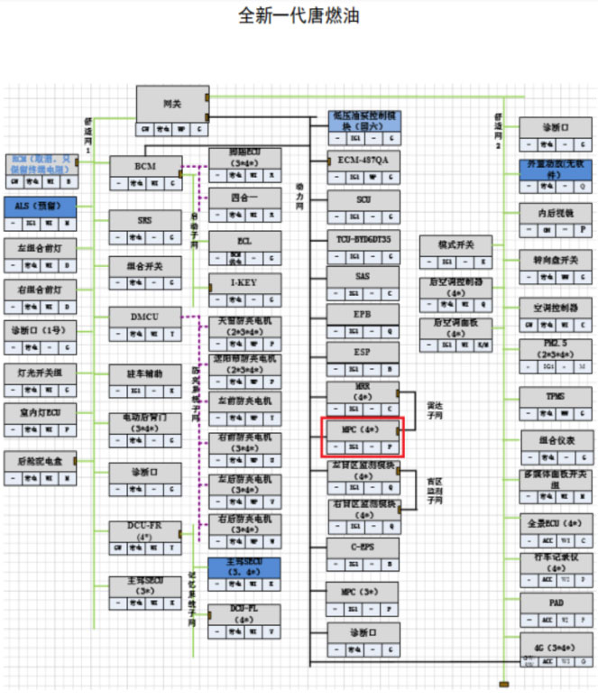Select the 4G (3*4*) module
This screenshot has height=700, width=598.
pos(557,650)
